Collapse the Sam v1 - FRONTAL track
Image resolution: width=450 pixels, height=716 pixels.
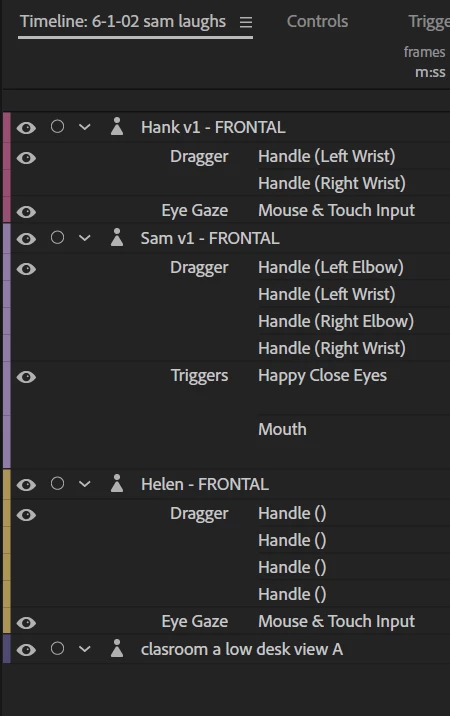coord(85,238)
